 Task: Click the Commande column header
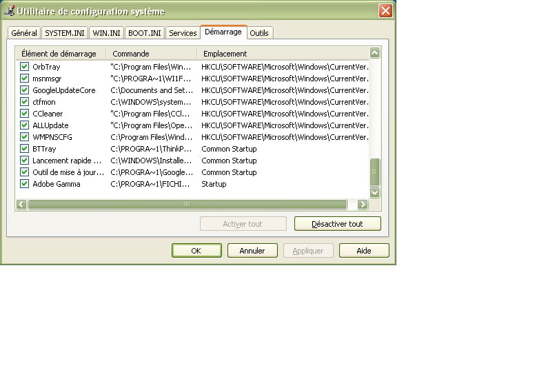pos(152,54)
